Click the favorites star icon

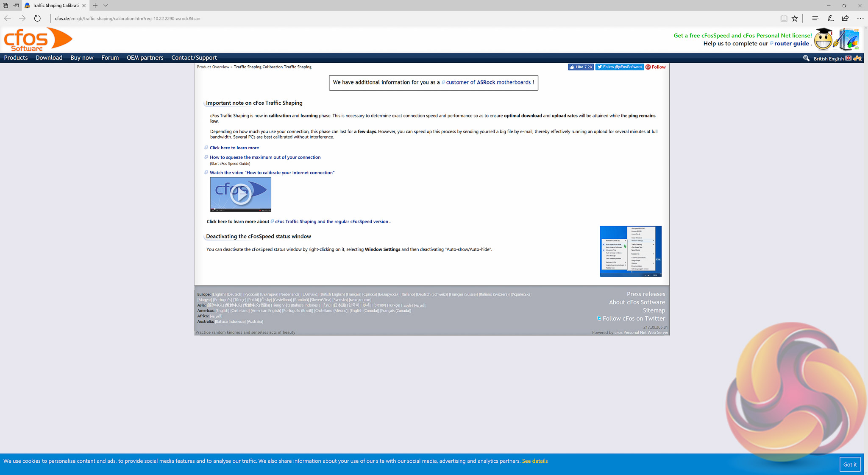pyautogui.click(x=795, y=18)
